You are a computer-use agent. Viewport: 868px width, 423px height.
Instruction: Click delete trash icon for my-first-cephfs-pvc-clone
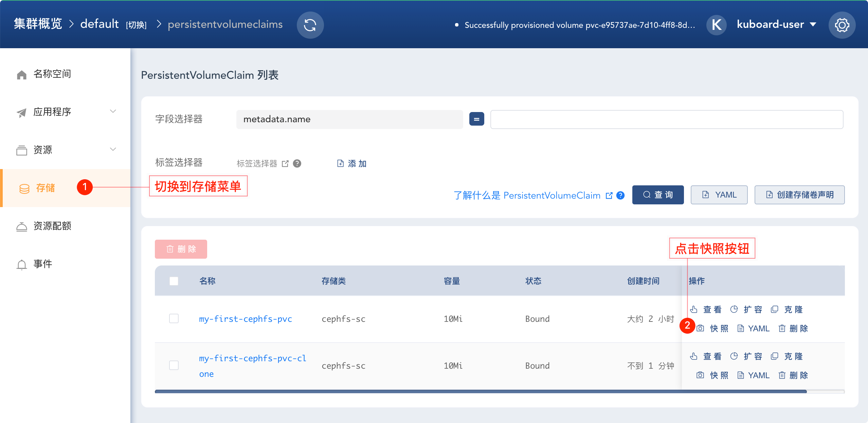[782, 375]
